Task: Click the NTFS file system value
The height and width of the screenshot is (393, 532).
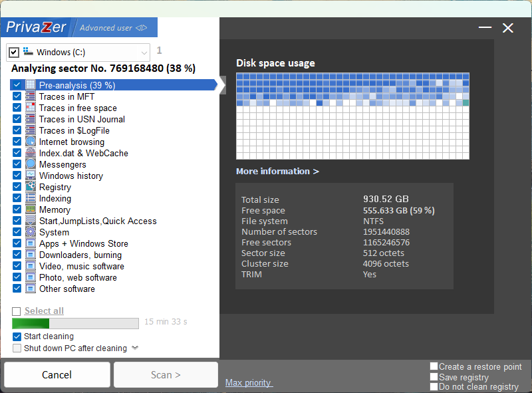Action: click(x=373, y=221)
